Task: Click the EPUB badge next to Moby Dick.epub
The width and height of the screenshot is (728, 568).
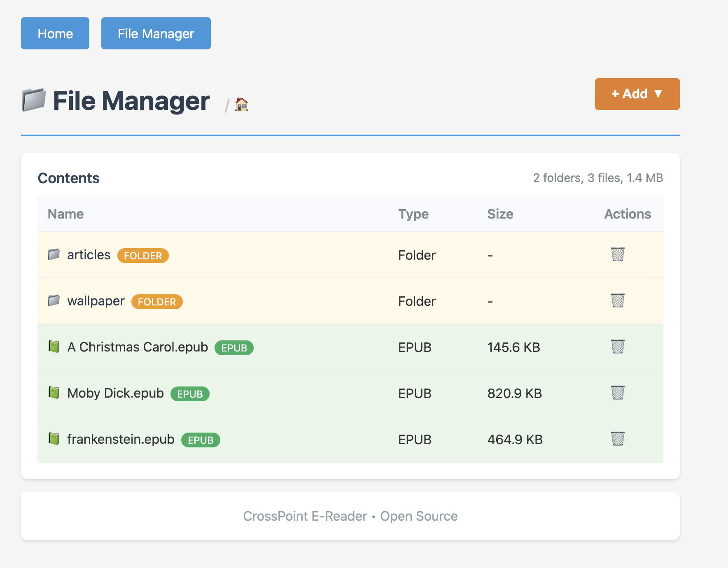Action: pos(190,394)
